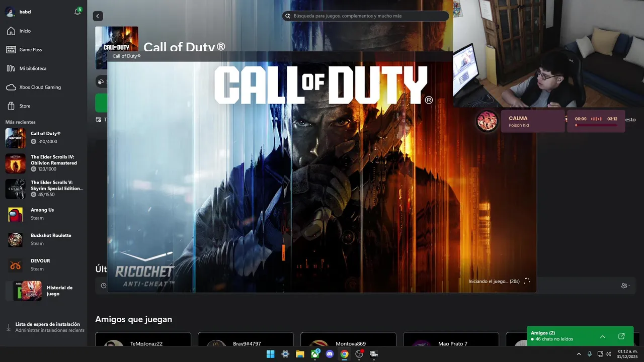
Task: Open Buckshot Roulette from recent list
Action: tap(44, 240)
